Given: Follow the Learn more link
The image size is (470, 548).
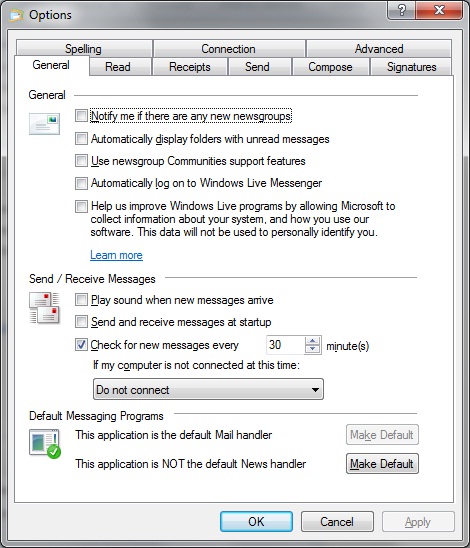Looking at the screenshot, I should [116, 255].
